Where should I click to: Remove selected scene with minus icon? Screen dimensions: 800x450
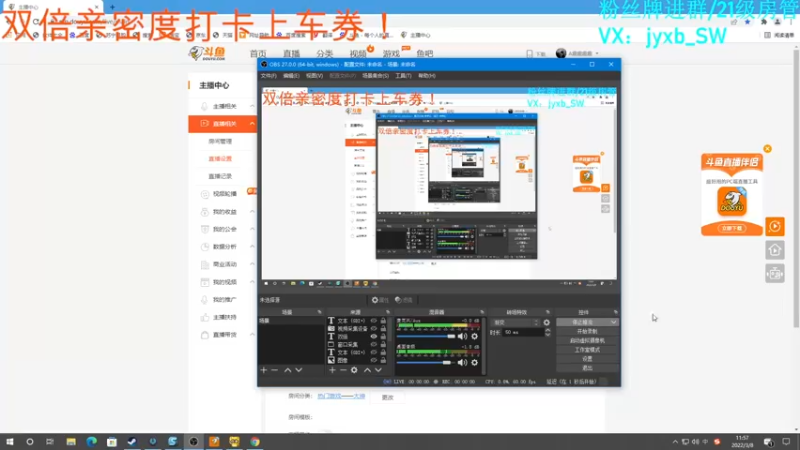pos(274,370)
